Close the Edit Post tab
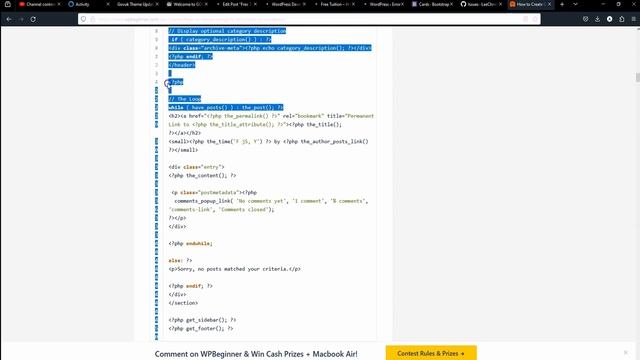Image resolution: width=640 pixels, height=360 pixels. coord(255,4)
